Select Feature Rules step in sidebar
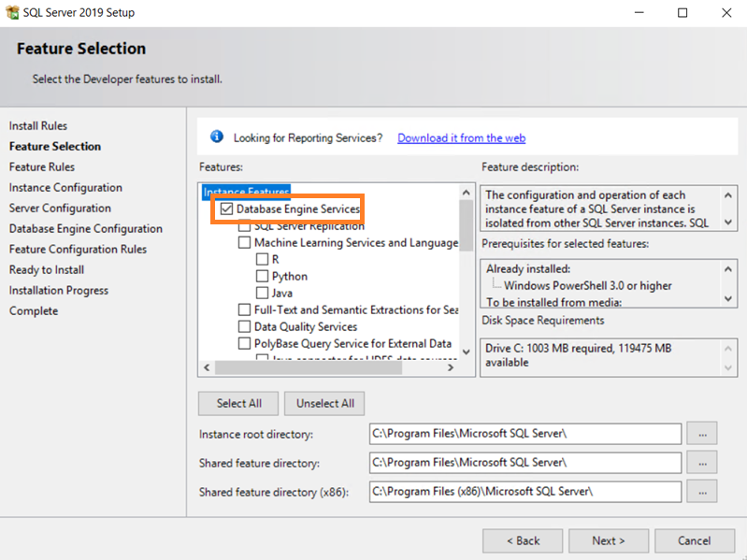This screenshot has height=560, width=747. click(x=42, y=166)
